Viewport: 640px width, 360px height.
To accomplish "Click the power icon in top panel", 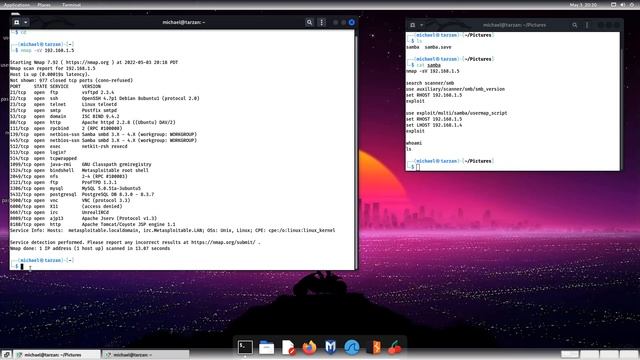I will click(x=632, y=5).
